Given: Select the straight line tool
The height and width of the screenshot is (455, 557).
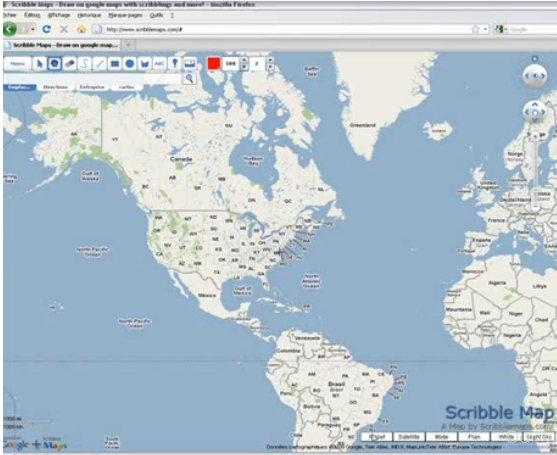Looking at the screenshot, I should point(100,64).
